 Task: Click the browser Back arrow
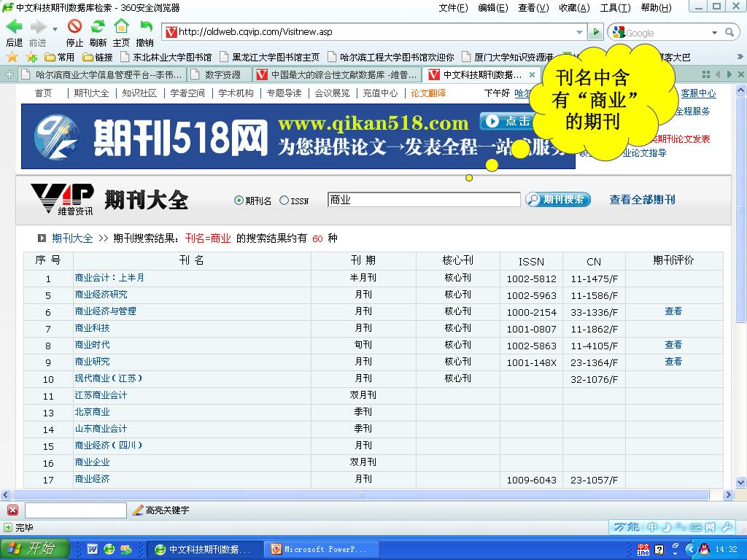pos(14,27)
